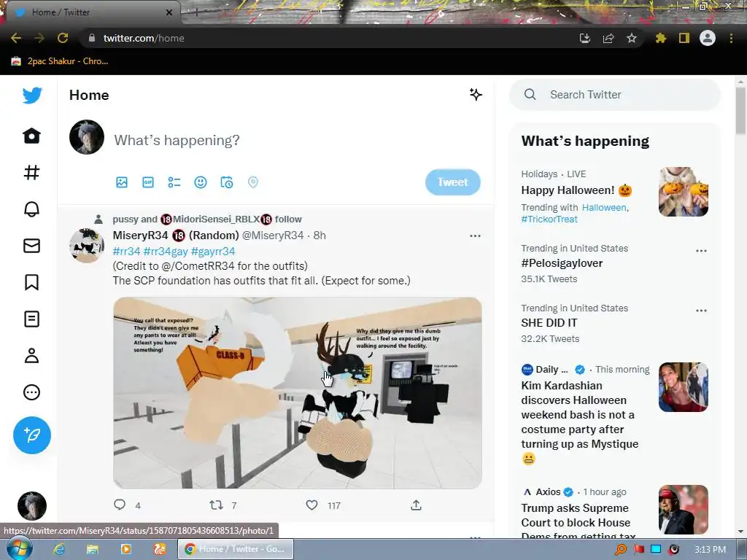Viewport: 747px width, 560px height.
Task: Click the light blue Tweet button
Action: coord(452,182)
